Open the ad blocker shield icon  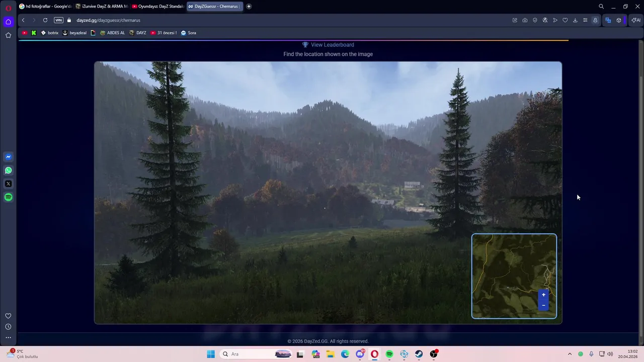(535, 20)
